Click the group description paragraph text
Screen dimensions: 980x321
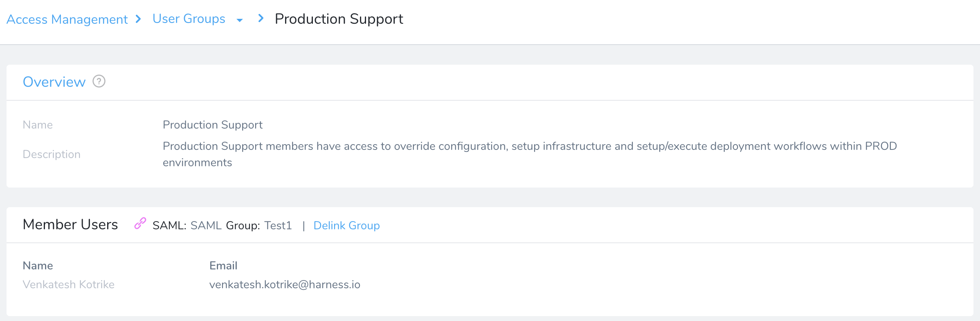coord(530,154)
